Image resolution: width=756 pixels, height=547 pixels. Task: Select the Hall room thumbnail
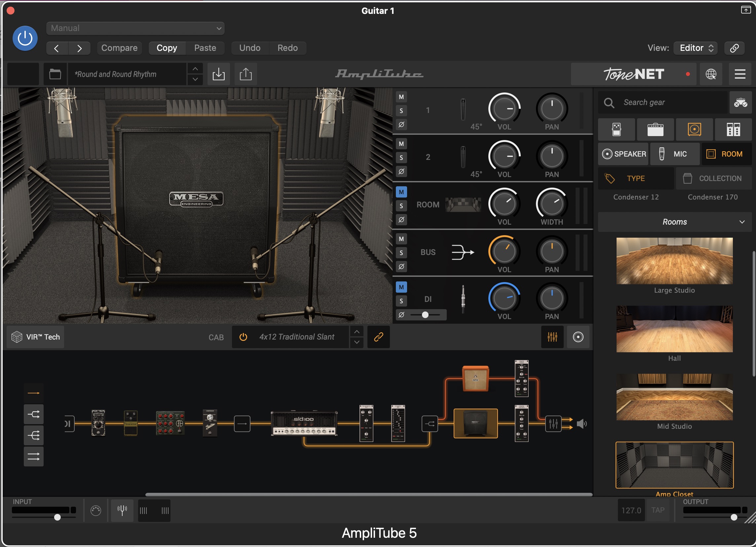point(674,329)
